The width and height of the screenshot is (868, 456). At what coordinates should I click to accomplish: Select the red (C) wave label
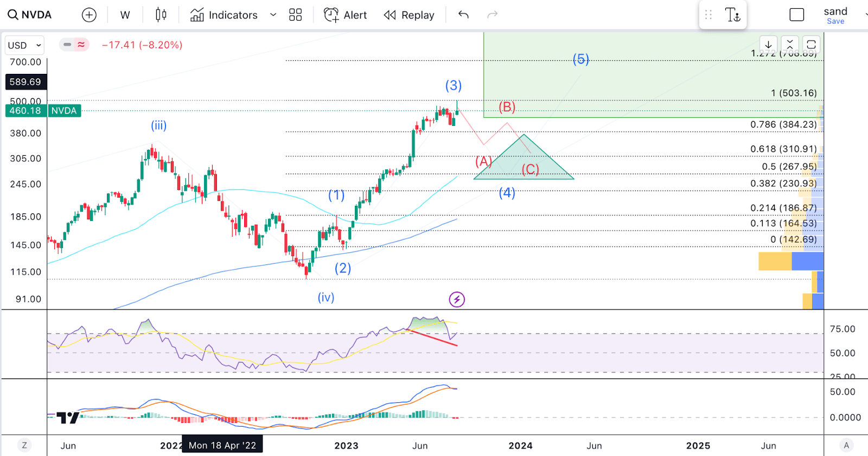click(x=531, y=170)
